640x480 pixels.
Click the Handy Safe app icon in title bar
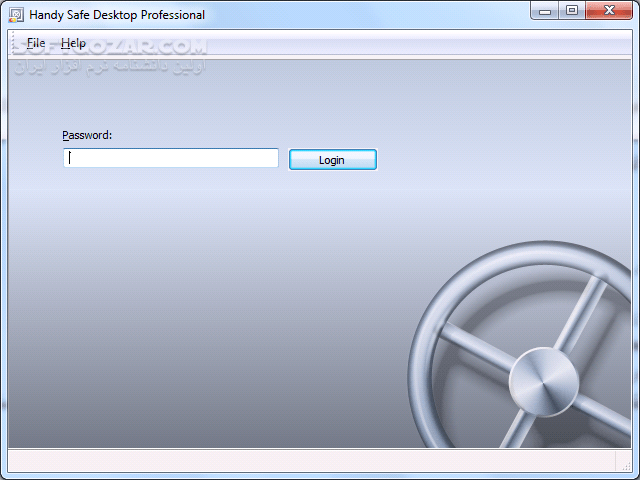point(16,15)
